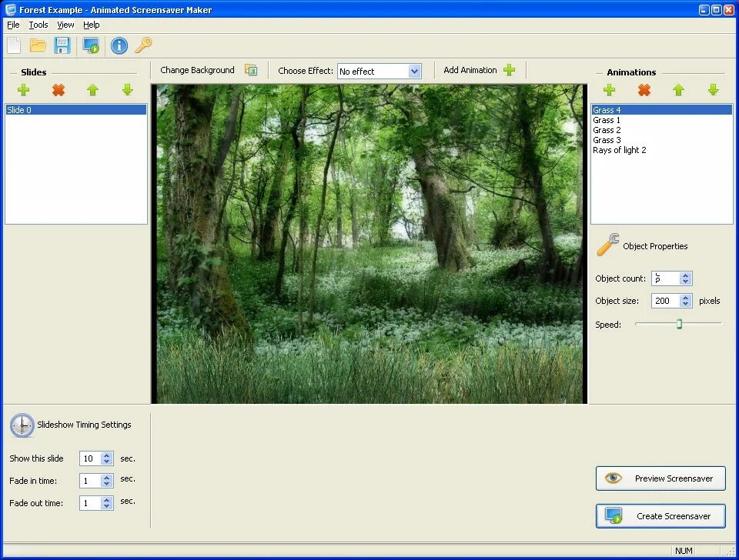Open program info with the blue info icon
Screen dimensions: 739x560
pos(119,45)
